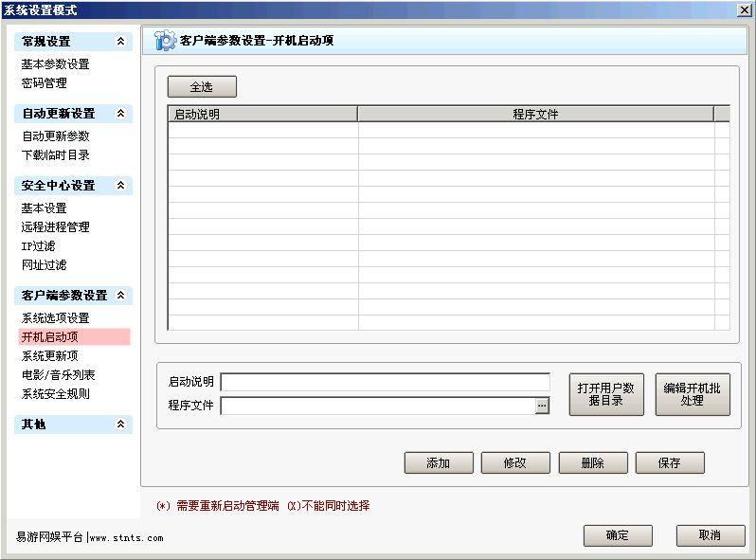Collapse the 安全中心设置 section chevron
The image size is (756, 560).
pos(120,185)
